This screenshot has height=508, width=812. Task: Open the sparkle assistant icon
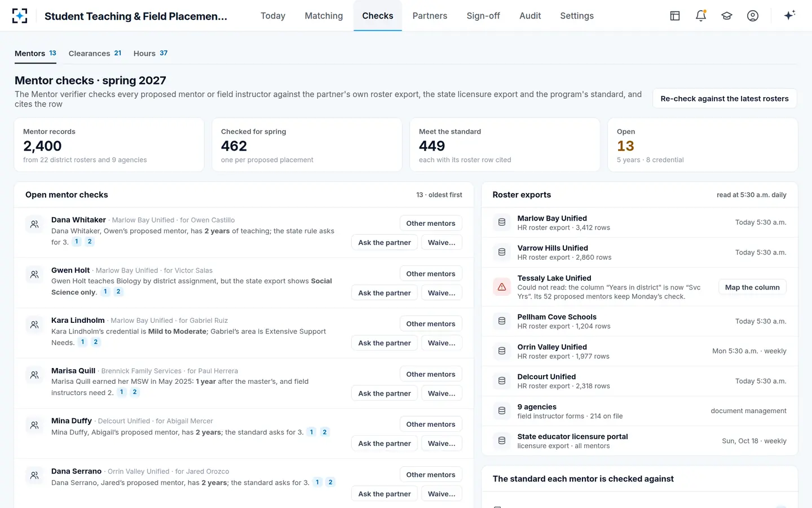pos(789,15)
